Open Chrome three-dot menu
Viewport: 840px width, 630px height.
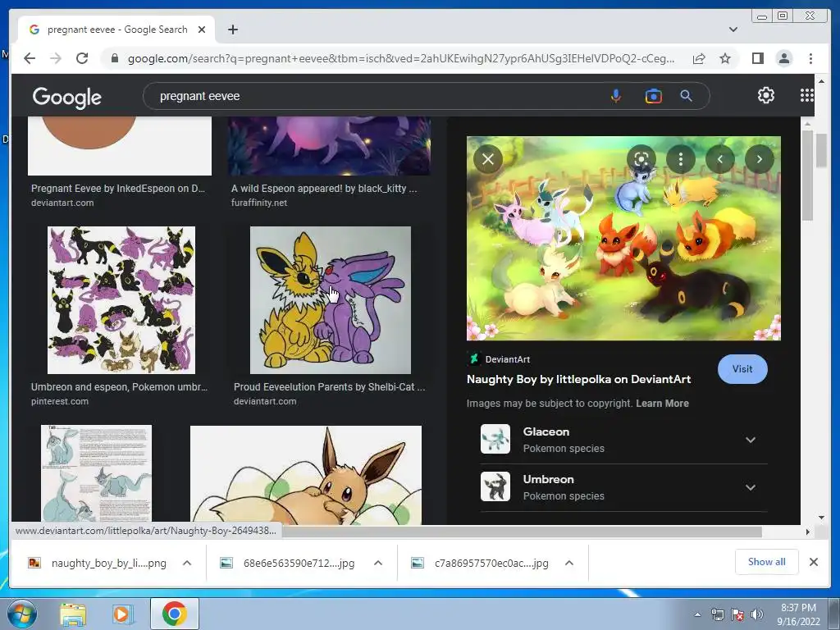click(810, 58)
